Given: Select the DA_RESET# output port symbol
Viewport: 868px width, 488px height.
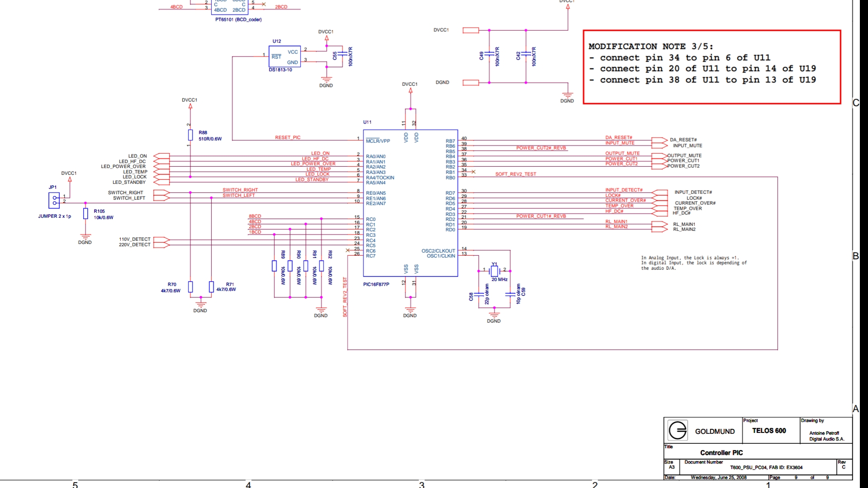Looking at the screenshot, I should tap(660, 140).
